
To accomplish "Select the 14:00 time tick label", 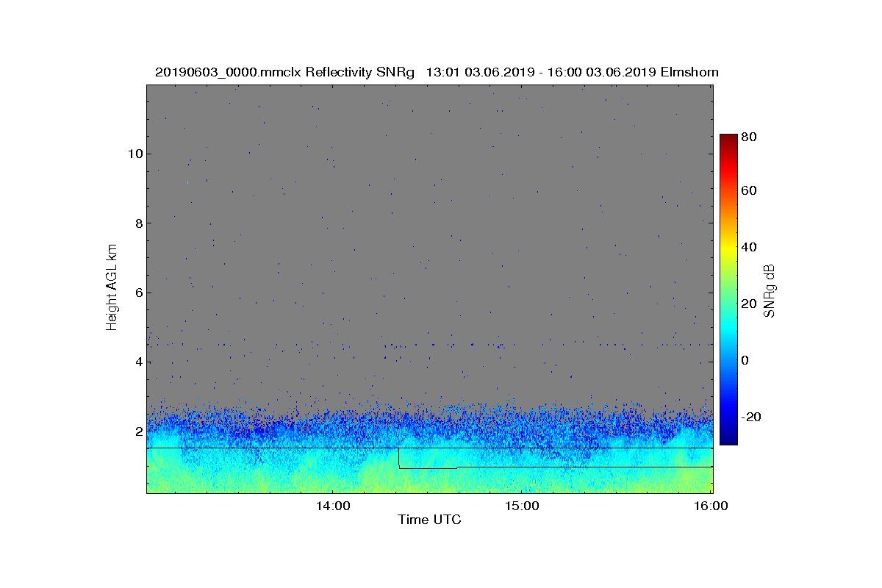I will pos(331,505).
